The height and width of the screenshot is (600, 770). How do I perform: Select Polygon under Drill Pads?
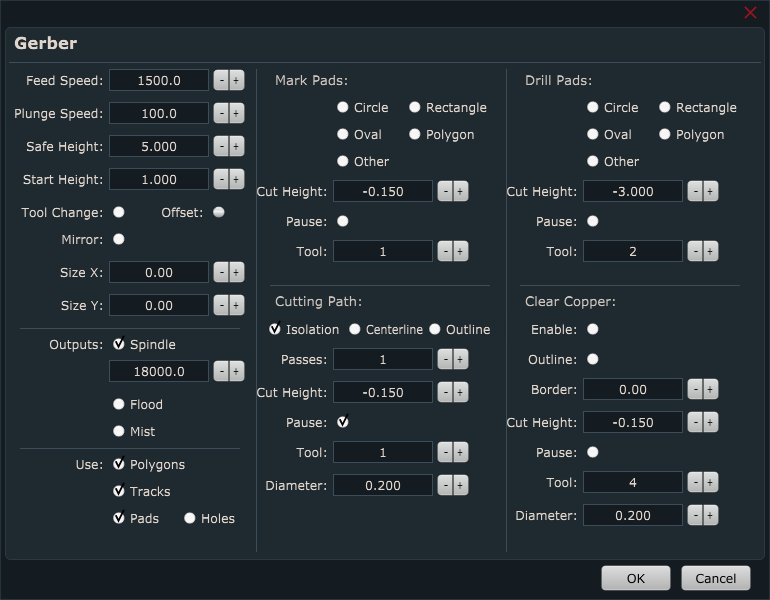pos(665,134)
